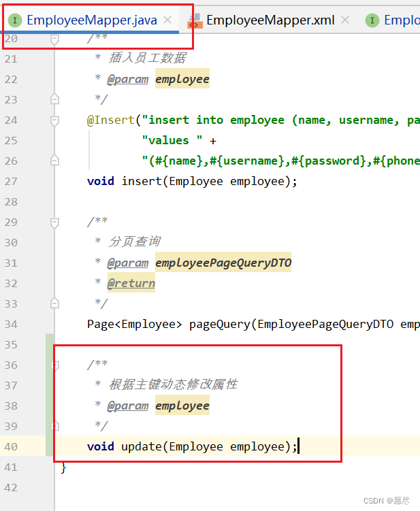
Task: Collapse the Javadoc comment fold at line 20
Action: click(x=54, y=39)
